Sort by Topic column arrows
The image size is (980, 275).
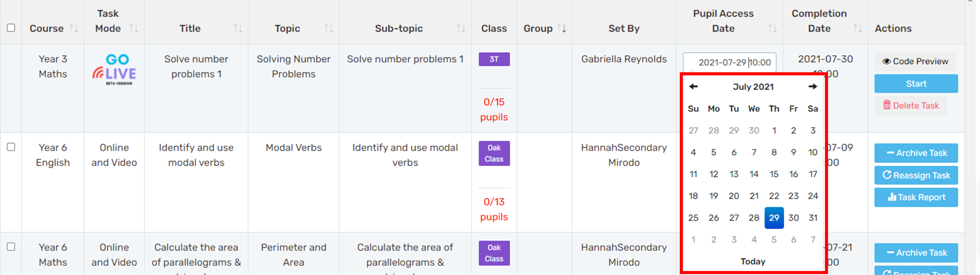click(328, 28)
